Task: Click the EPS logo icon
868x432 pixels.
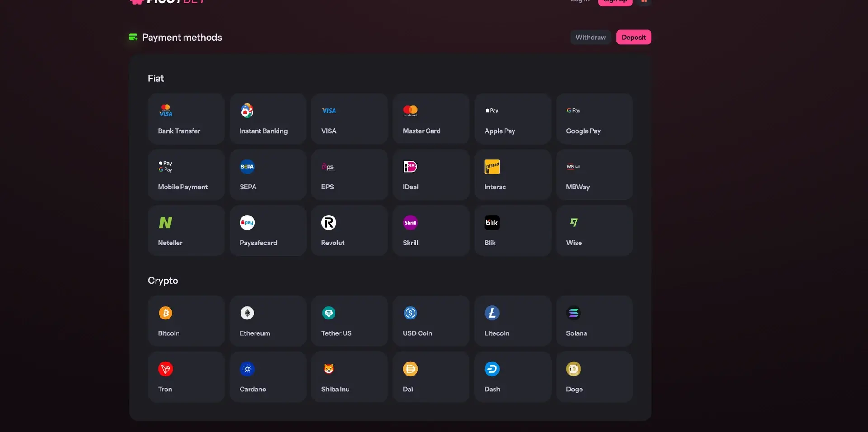Action: click(x=329, y=167)
